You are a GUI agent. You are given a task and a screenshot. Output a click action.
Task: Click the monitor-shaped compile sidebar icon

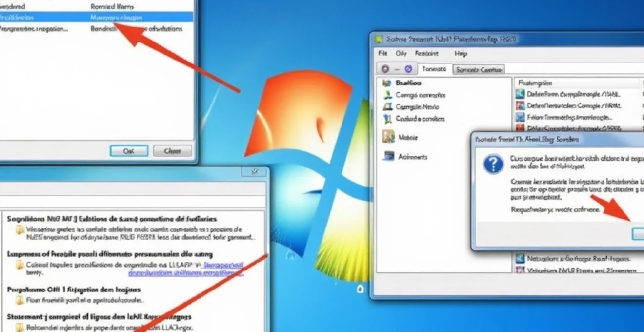pyautogui.click(x=387, y=107)
